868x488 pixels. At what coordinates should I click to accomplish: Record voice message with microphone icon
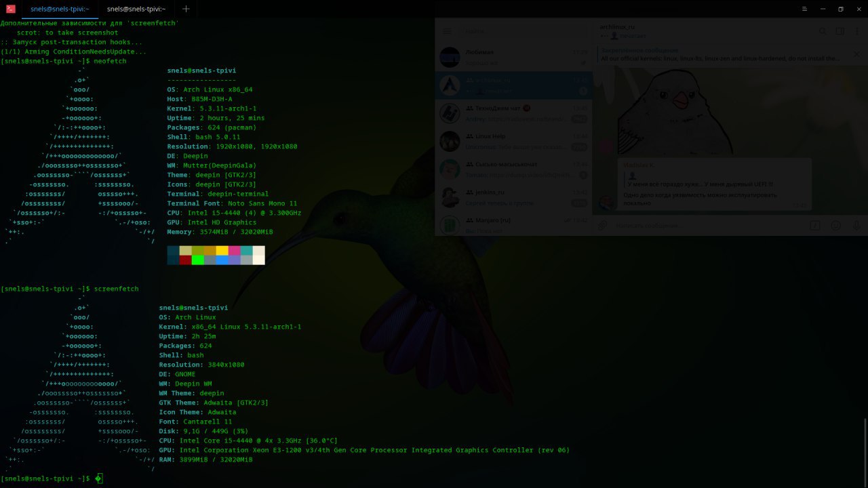pos(856,226)
